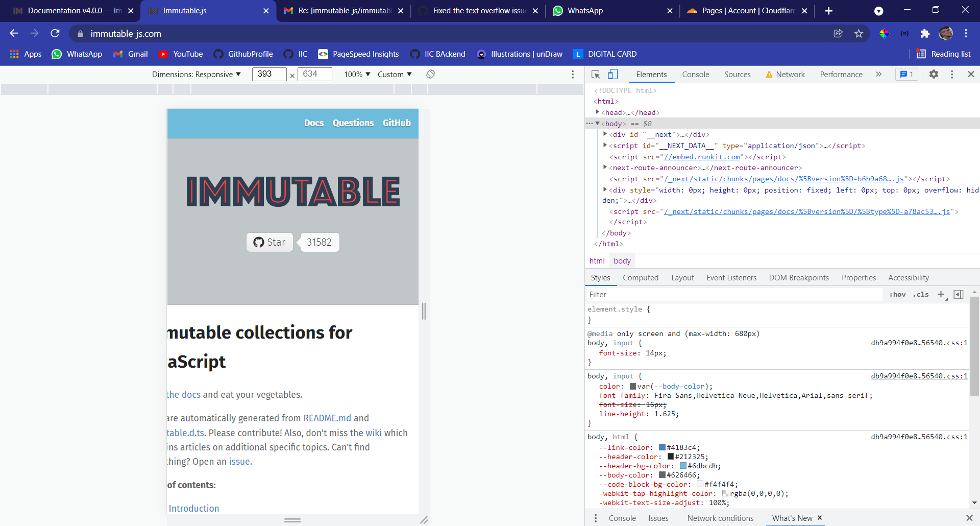
Task: Open the zoom 100% dropdown
Action: [356, 74]
